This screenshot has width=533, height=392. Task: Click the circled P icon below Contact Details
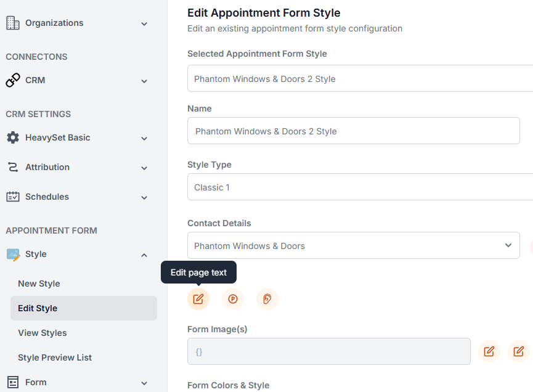click(x=233, y=299)
